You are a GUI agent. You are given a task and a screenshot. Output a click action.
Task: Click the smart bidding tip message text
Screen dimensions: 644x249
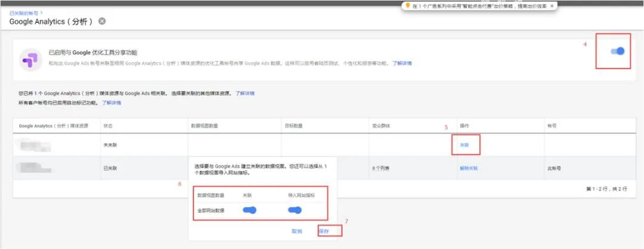click(479, 6)
